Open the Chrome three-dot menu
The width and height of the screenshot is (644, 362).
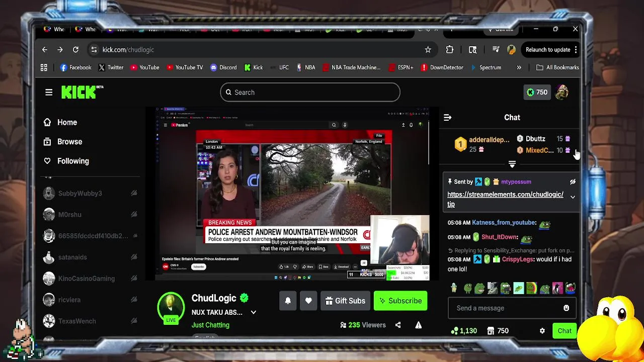click(x=576, y=50)
